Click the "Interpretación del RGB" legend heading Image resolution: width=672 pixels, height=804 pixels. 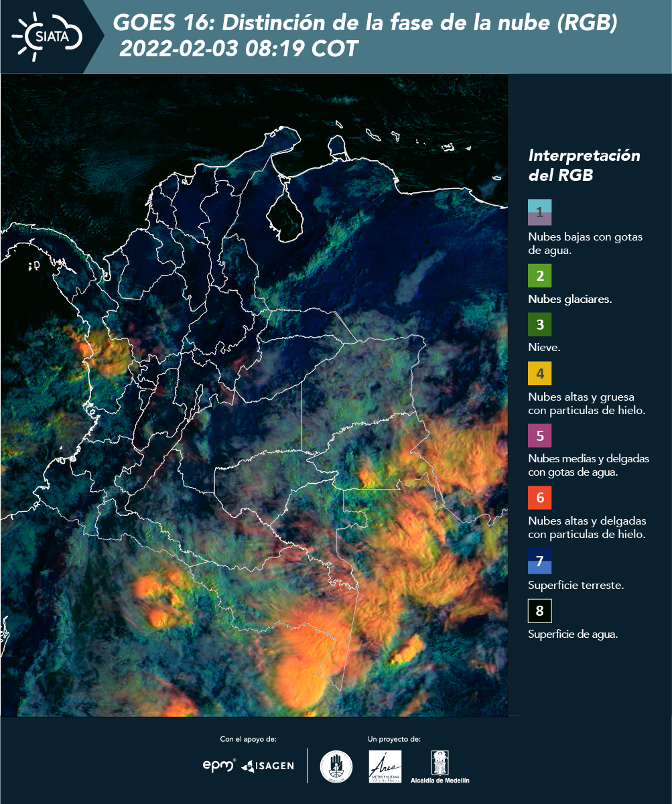point(584,165)
